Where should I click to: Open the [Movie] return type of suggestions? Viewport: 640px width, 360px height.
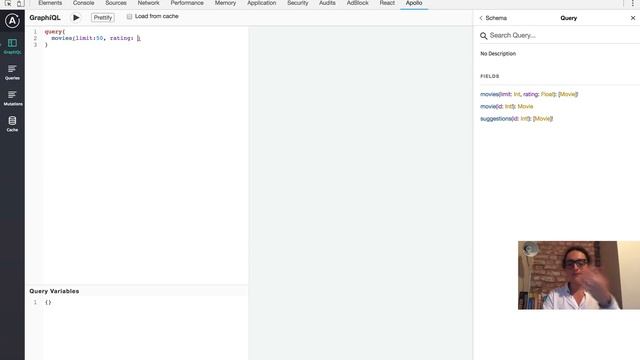(x=543, y=119)
